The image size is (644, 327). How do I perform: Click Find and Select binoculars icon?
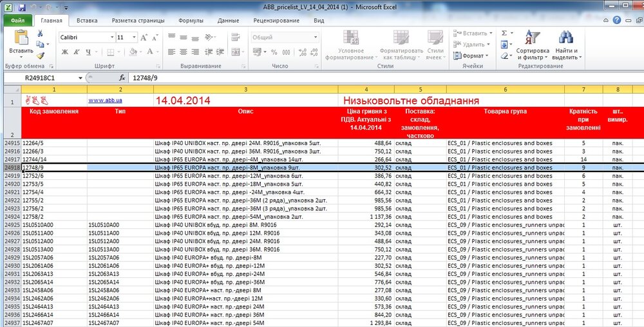tap(565, 37)
